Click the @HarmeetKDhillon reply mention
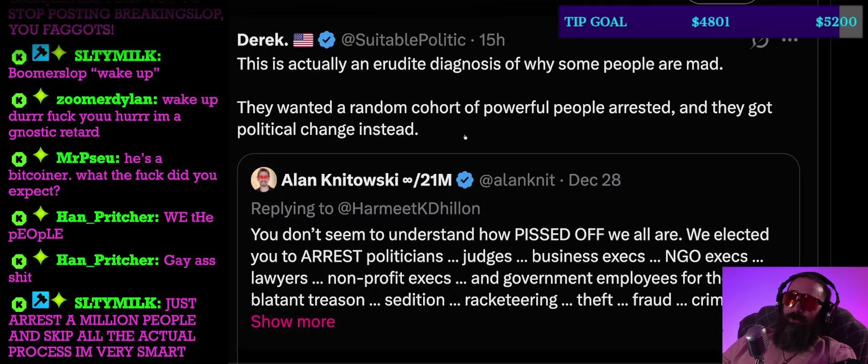 point(409,208)
